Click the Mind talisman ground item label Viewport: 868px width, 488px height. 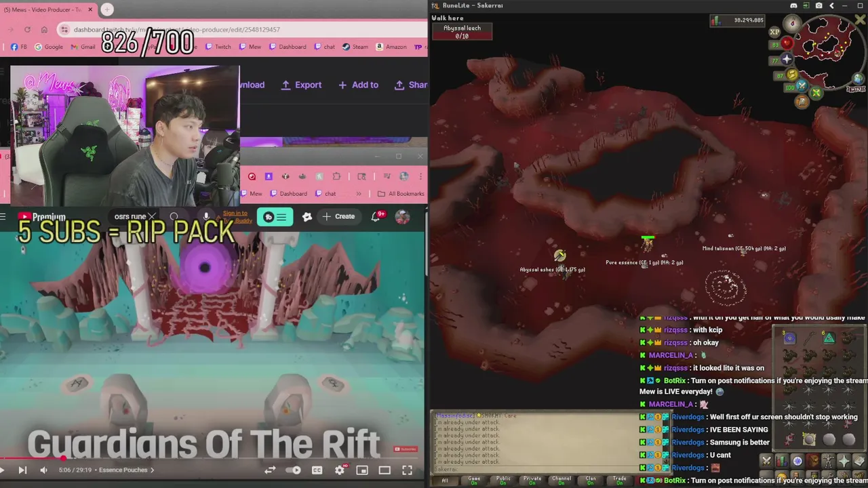[x=744, y=248]
